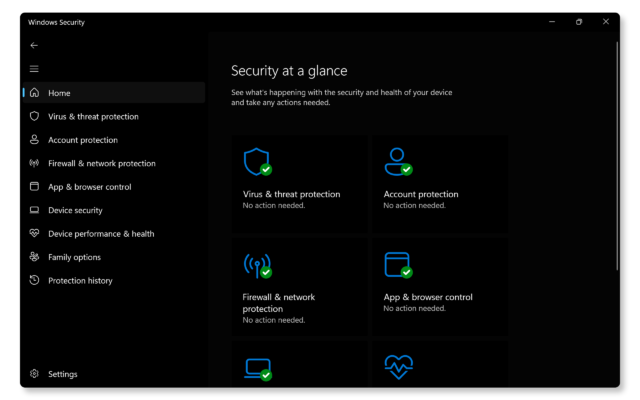
Task: Open Virus & threat protection in sidebar
Action: [93, 117]
